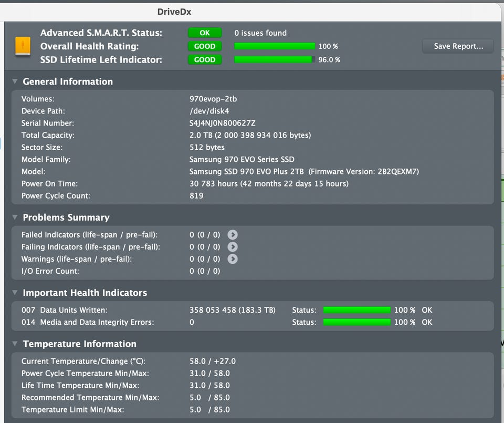The width and height of the screenshot is (504, 423).
Task: Select the '0 issues found' text
Action: 260,33
